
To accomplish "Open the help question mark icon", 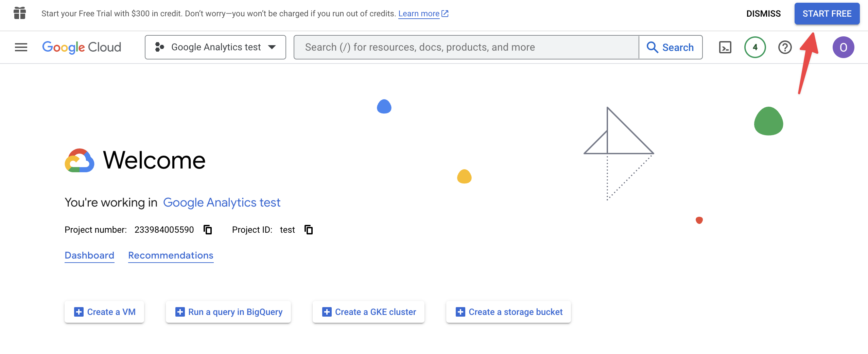I will 785,47.
